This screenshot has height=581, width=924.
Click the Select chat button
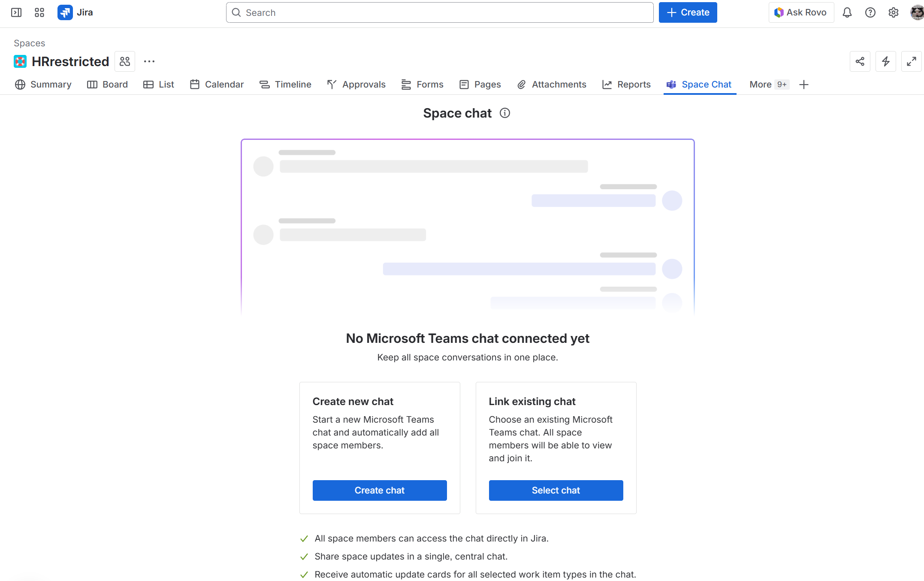556,490
